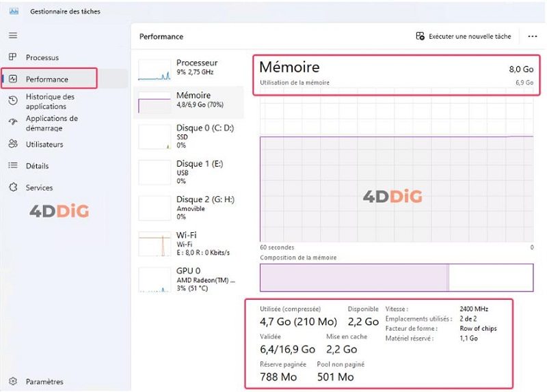Viewport: 547px width, 392px height.
Task: Select the Mémoire performance entry
Action: coord(189,102)
